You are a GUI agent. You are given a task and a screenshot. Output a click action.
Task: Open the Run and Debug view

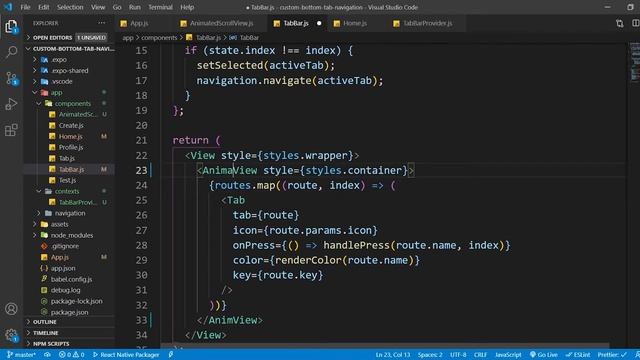11,104
